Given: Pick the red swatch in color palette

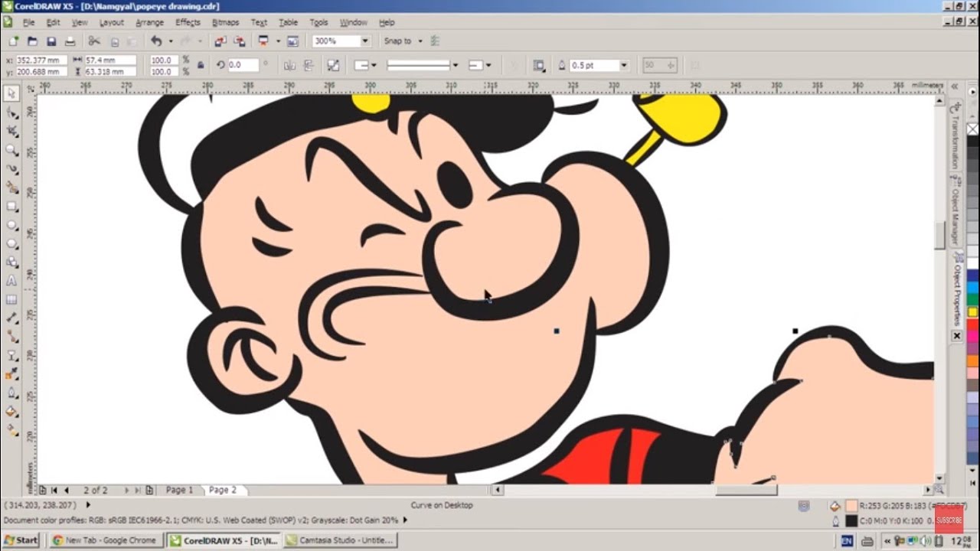Looking at the screenshot, I should click(x=972, y=323).
